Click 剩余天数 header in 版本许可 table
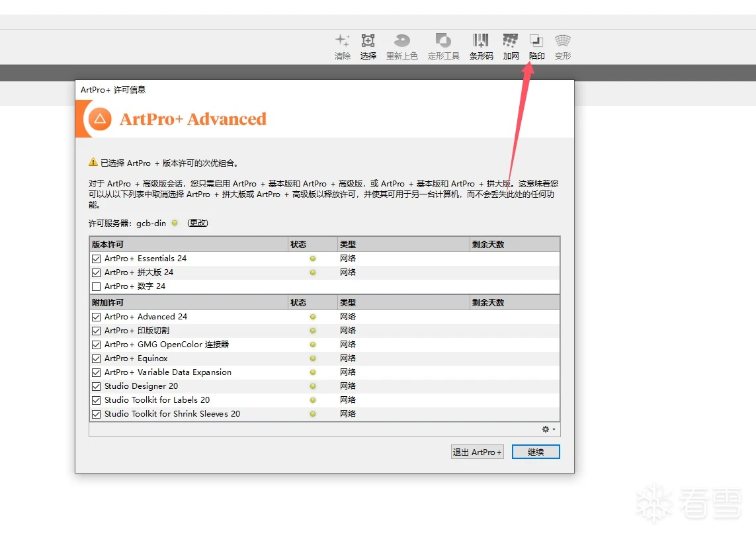This screenshot has width=756, height=539. [x=515, y=245]
